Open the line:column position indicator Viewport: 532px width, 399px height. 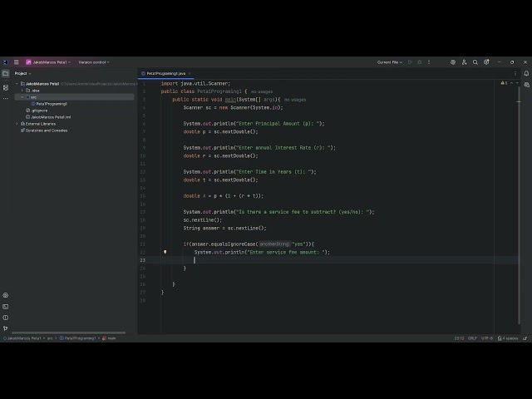459,338
